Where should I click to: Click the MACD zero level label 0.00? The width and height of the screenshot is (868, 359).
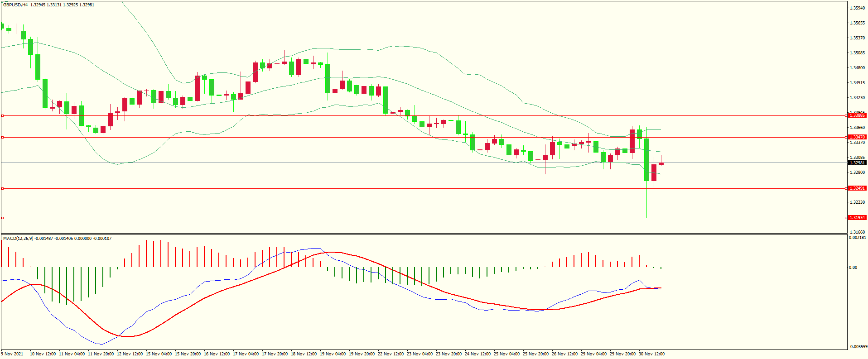pyautogui.click(x=853, y=268)
